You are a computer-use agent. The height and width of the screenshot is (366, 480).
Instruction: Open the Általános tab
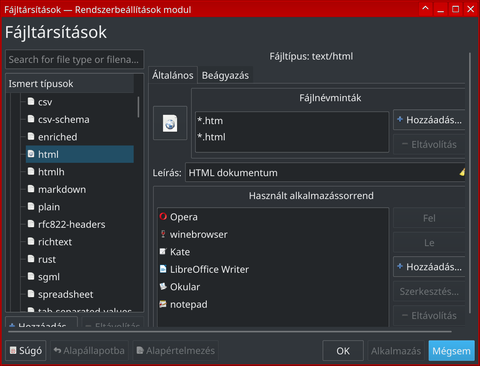[173, 75]
